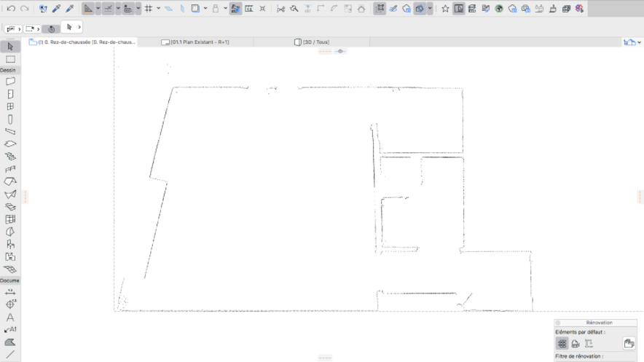The width and height of the screenshot is (644, 362).
Task: Select the Door tool
Action: tap(10, 94)
